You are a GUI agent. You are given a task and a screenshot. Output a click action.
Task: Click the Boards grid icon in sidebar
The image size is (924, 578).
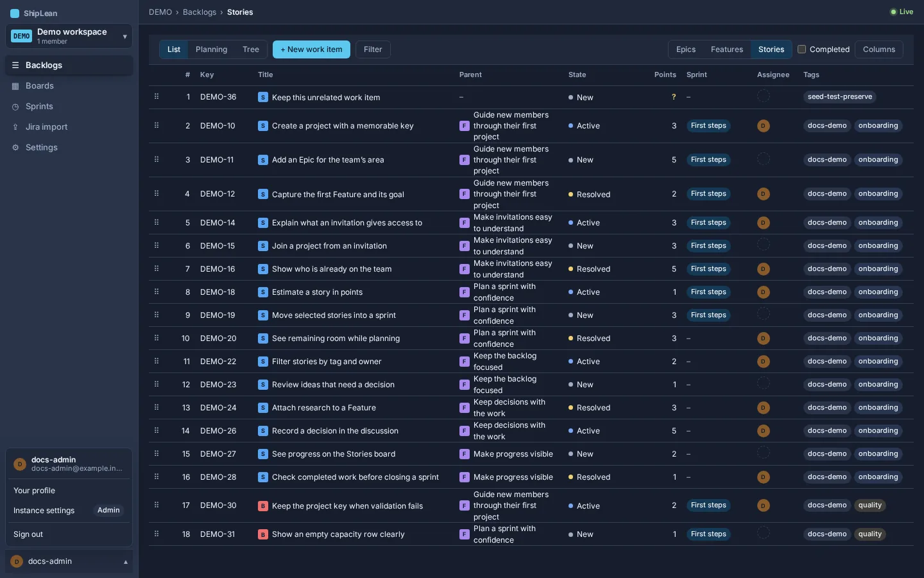[15, 86]
